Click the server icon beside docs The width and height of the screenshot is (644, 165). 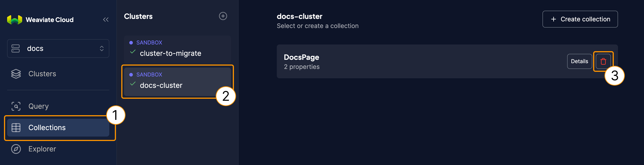(x=16, y=48)
